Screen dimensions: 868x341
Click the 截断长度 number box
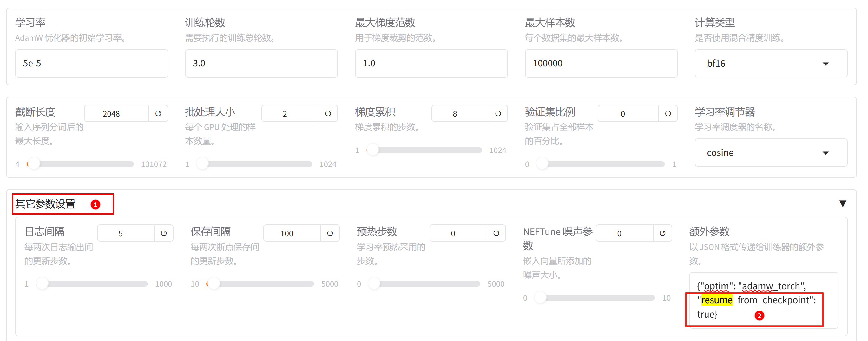(116, 113)
